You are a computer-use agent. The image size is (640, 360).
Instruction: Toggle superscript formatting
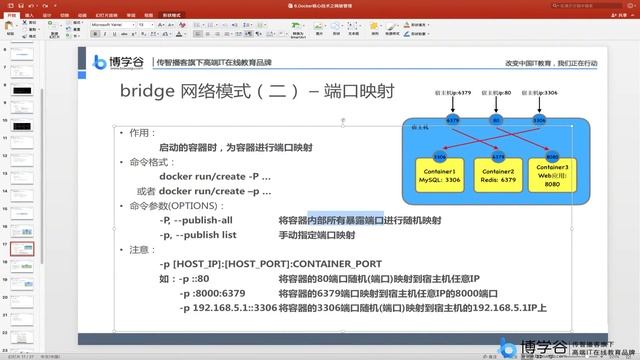(134, 34)
